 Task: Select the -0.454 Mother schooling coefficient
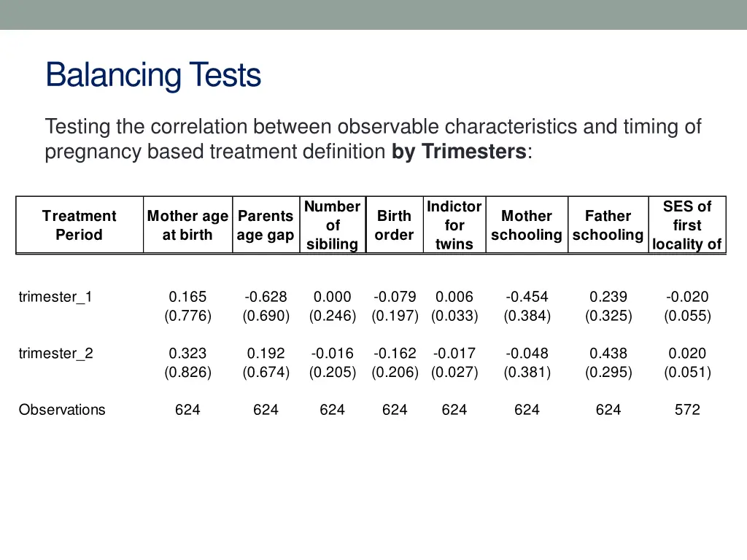pyautogui.click(x=527, y=297)
